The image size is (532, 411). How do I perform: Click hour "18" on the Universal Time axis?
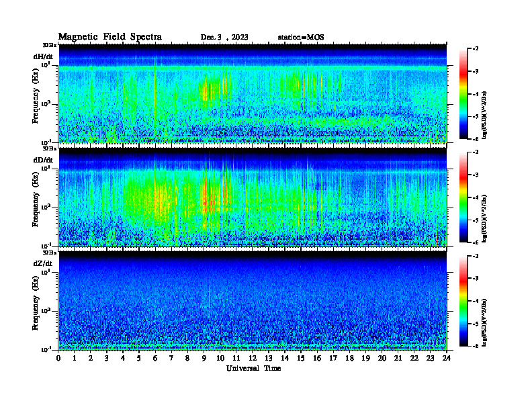[349, 359]
